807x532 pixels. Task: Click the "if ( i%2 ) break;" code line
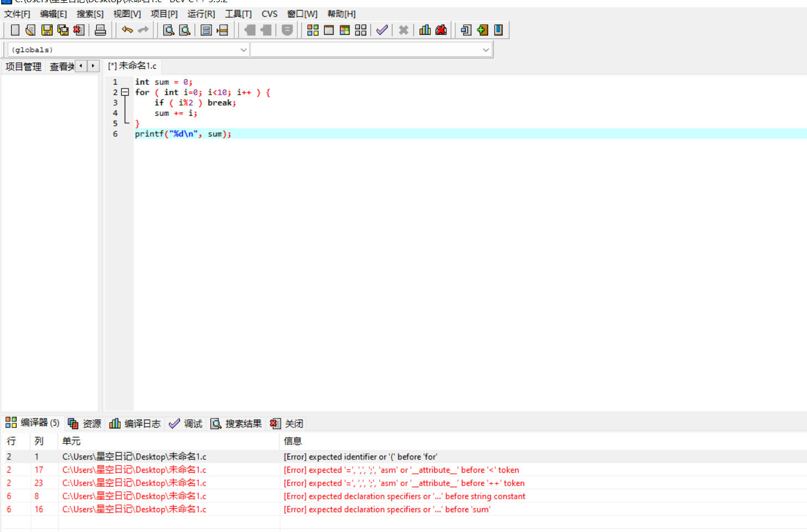[196, 103]
